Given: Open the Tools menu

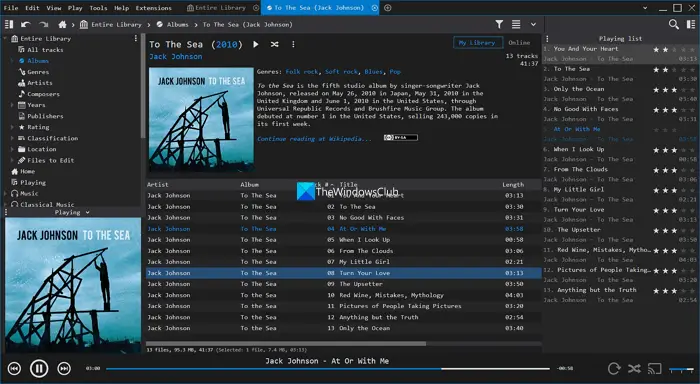Looking at the screenshot, I should [98, 8].
